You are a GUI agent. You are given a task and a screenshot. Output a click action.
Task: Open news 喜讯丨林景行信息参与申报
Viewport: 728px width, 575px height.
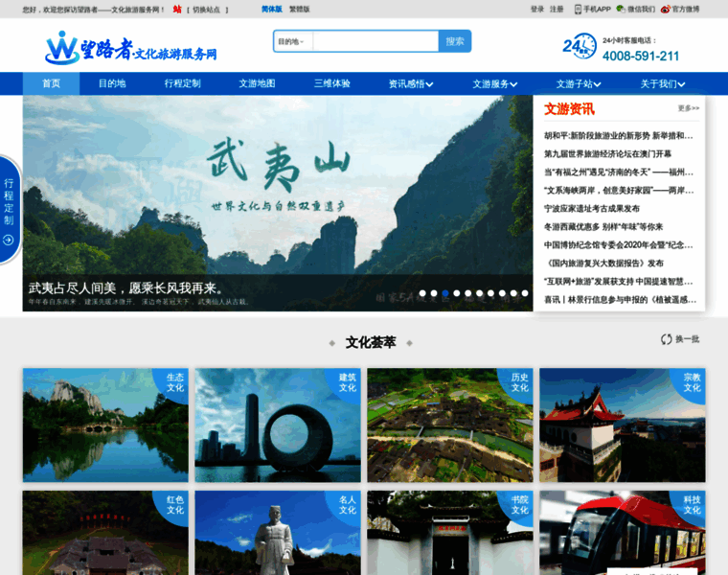point(621,300)
